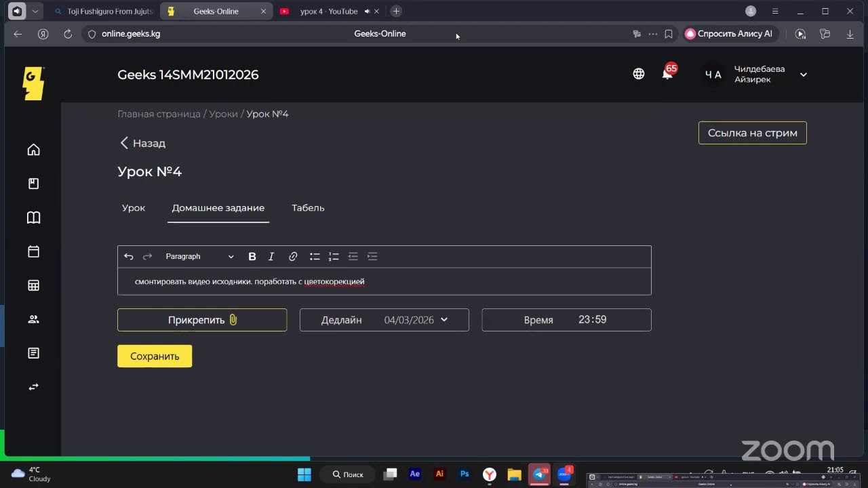The width and height of the screenshot is (868, 488).
Task: Open Telegram from the taskbar
Action: tap(539, 474)
